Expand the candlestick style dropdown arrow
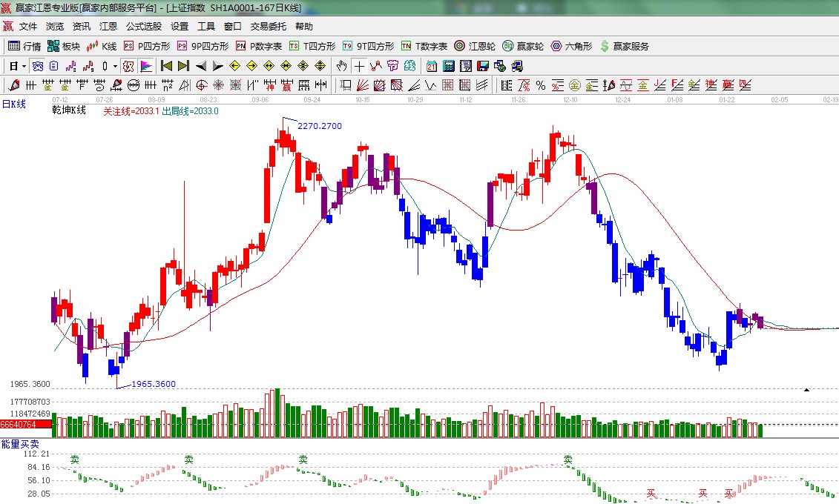This screenshot has height=504, width=839. pyautogui.click(x=115, y=66)
